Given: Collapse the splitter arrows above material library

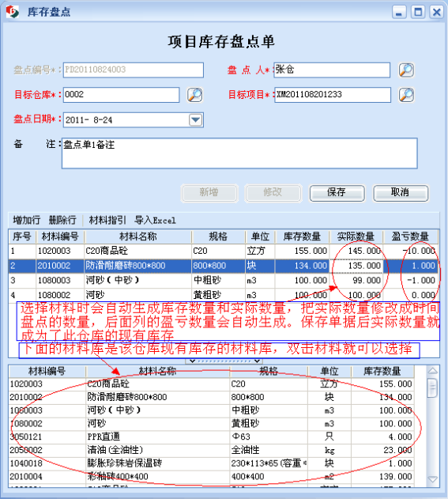Looking at the screenshot, I should [x=224, y=361].
